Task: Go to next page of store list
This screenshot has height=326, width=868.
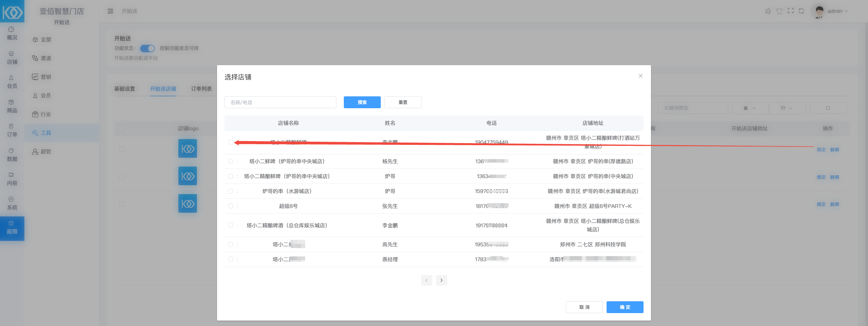Action: pyautogui.click(x=441, y=280)
